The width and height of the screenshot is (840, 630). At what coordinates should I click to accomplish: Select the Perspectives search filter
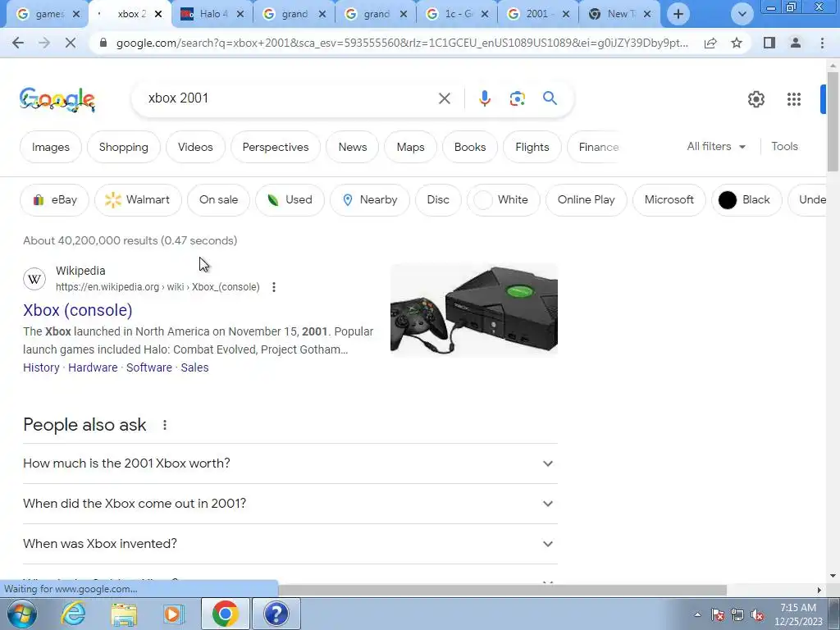tap(276, 147)
